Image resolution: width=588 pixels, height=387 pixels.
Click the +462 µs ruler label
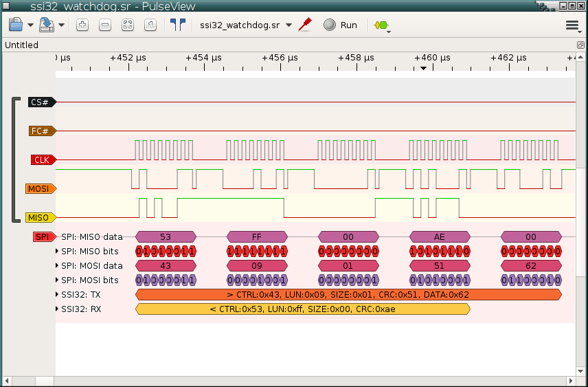click(x=508, y=58)
